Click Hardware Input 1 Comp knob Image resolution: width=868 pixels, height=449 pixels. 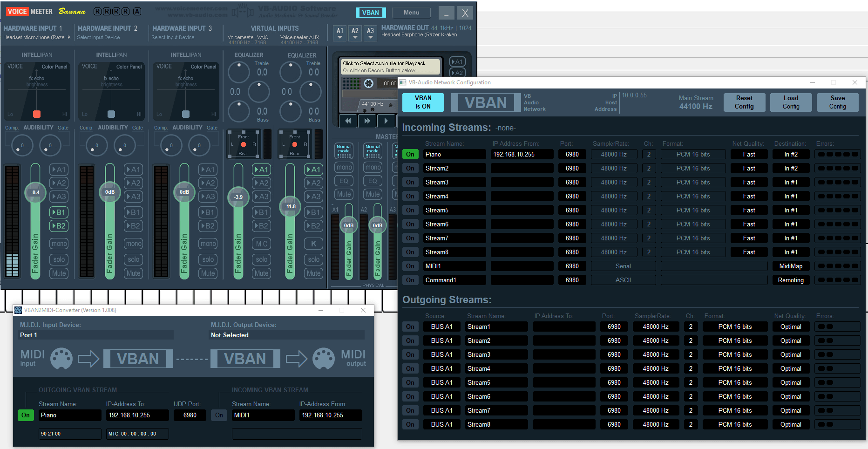(x=21, y=145)
